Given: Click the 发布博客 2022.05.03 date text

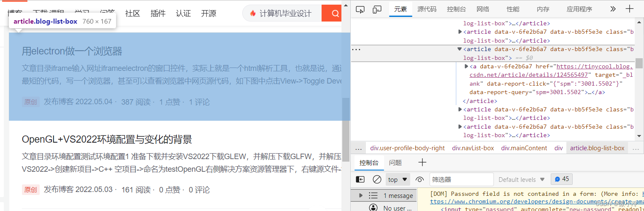Looking at the screenshot, I should 78,190.
